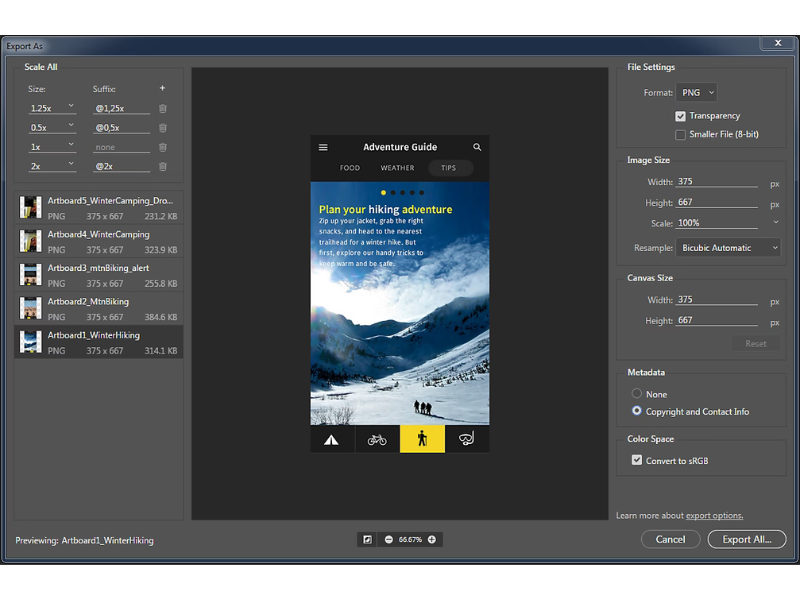Delete the 1.25x scale row with trash icon
Screen dimensions: 800x600
[x=162, y=108]
